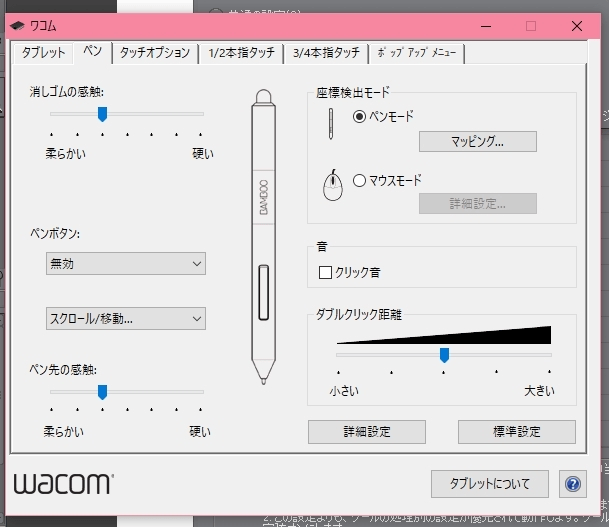The image size is (609, 527).
Task: Open the 1/2本指タッチ tab
Action: (x=241, y=53)
